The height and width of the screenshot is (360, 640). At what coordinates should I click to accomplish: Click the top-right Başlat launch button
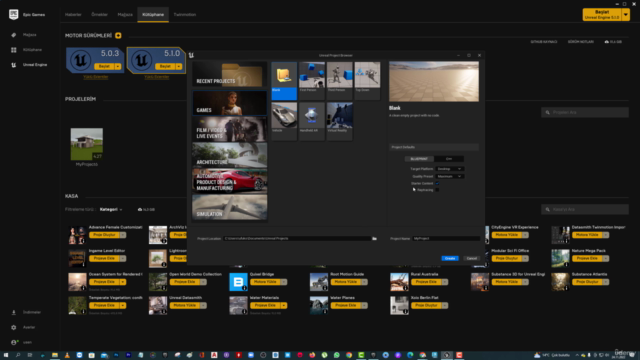pos(602,15)
